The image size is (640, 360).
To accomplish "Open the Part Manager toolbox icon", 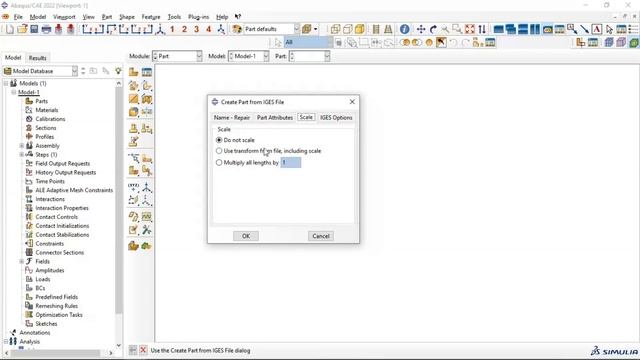I will [x=147, y=72].
